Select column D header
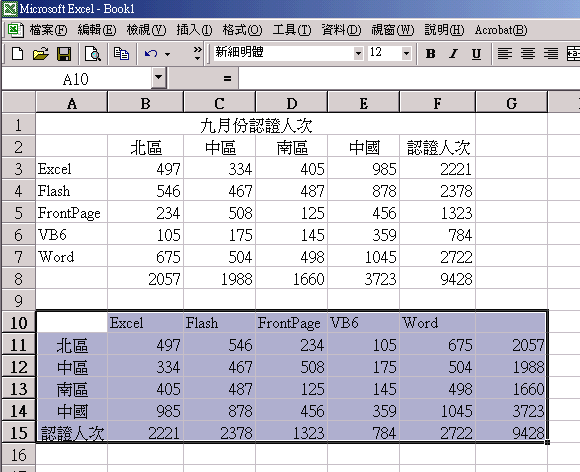 point(291,102)
